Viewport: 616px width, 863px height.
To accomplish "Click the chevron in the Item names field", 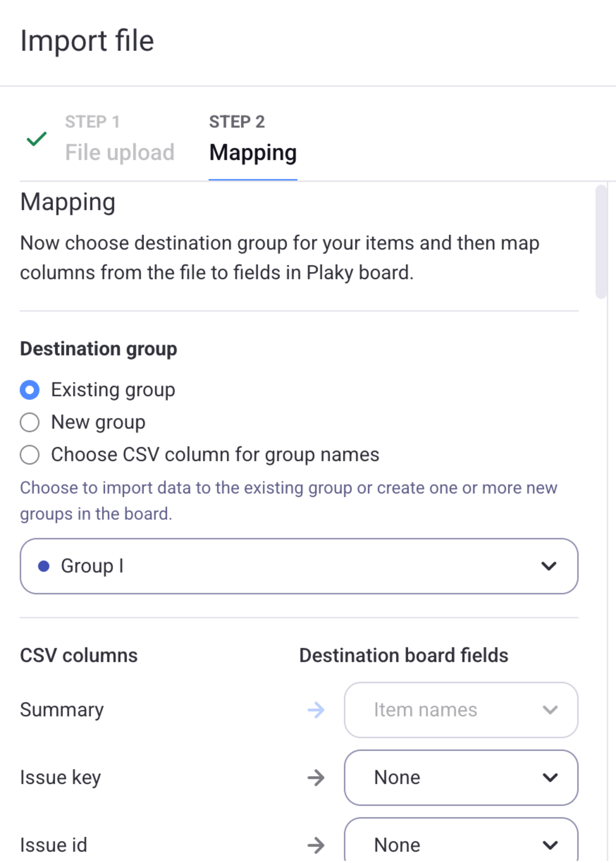I will click(550, 710).
